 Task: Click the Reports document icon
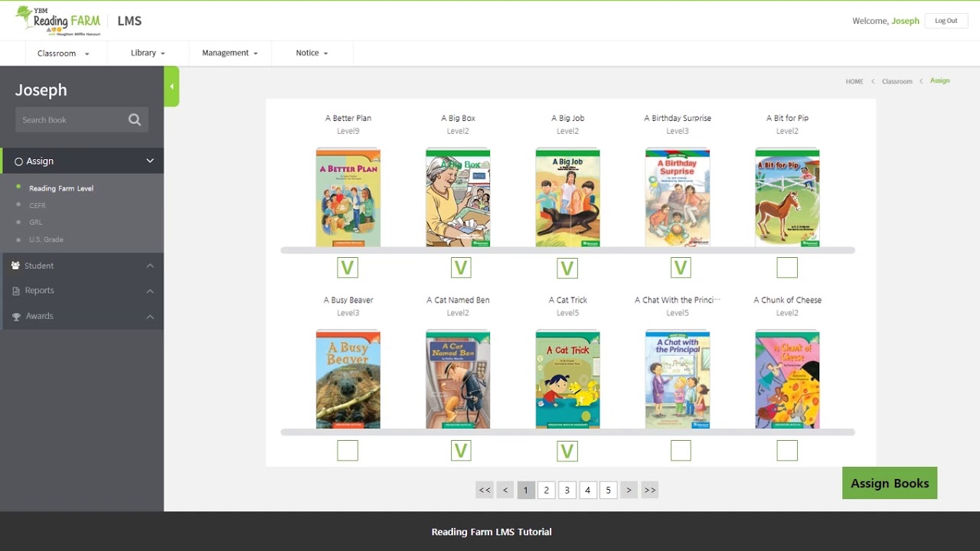(x=16, y=291)
